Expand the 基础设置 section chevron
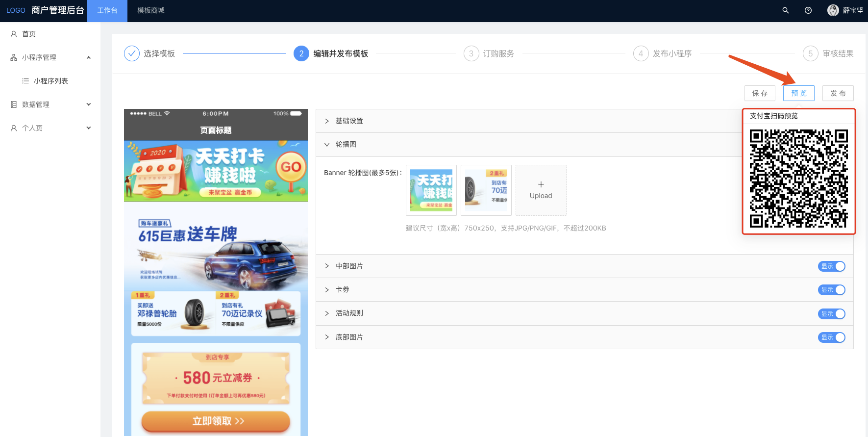 coord(327,121)
